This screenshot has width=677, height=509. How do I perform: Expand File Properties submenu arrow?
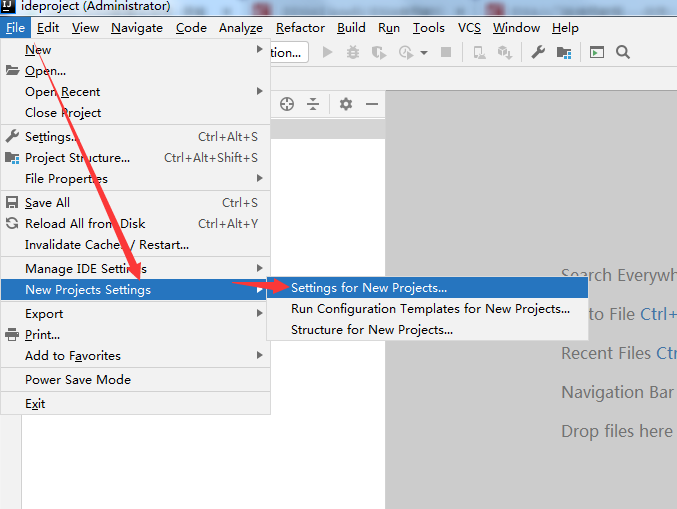(x=259, y=178)
